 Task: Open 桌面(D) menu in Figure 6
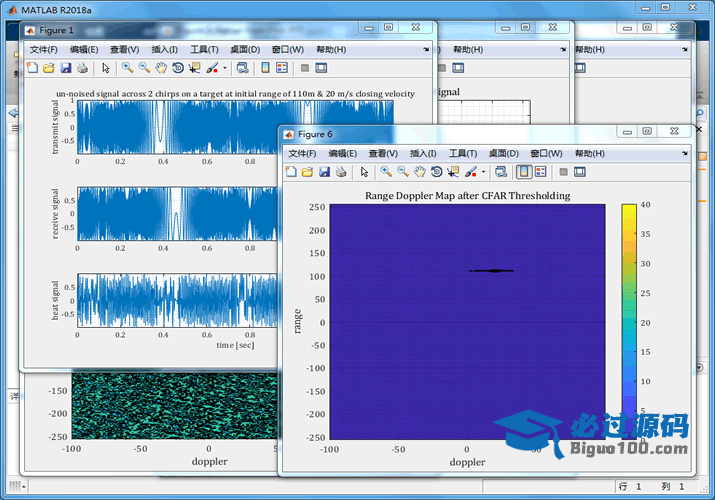click(x=504, y=154)
